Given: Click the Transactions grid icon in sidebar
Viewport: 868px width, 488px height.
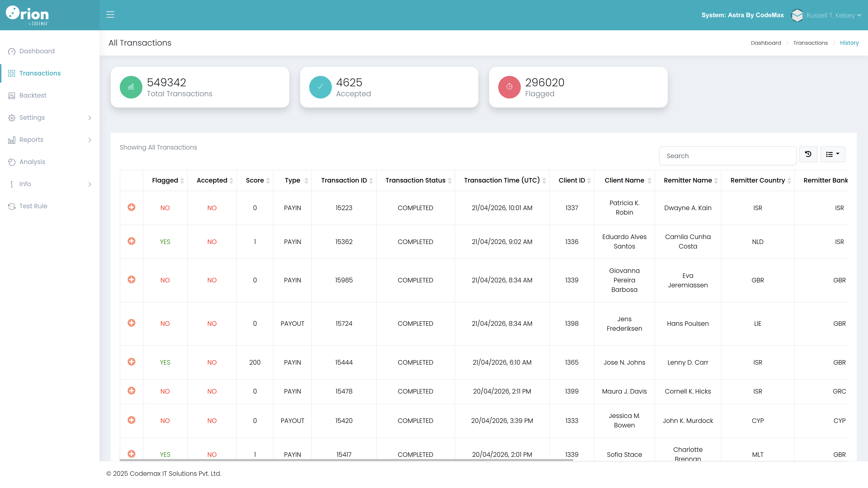Looking at the screenshot, I should pyautogui.click(x=12, y=73).
